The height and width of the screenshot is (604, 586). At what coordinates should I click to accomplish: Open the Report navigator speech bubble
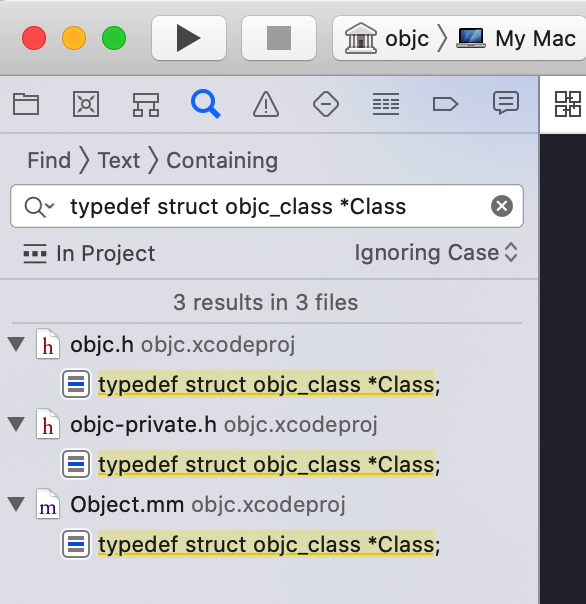coord(506,103)
